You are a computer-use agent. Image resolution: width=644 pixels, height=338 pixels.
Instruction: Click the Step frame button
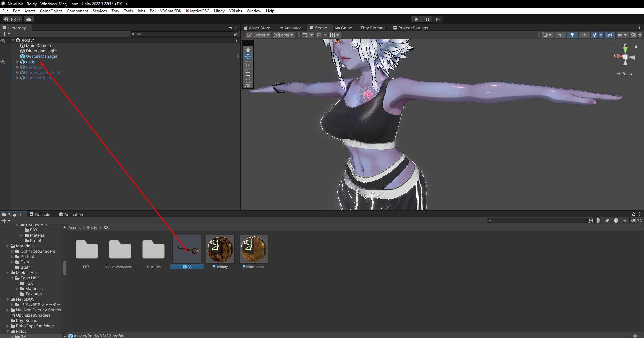click(x=438, y=19)
